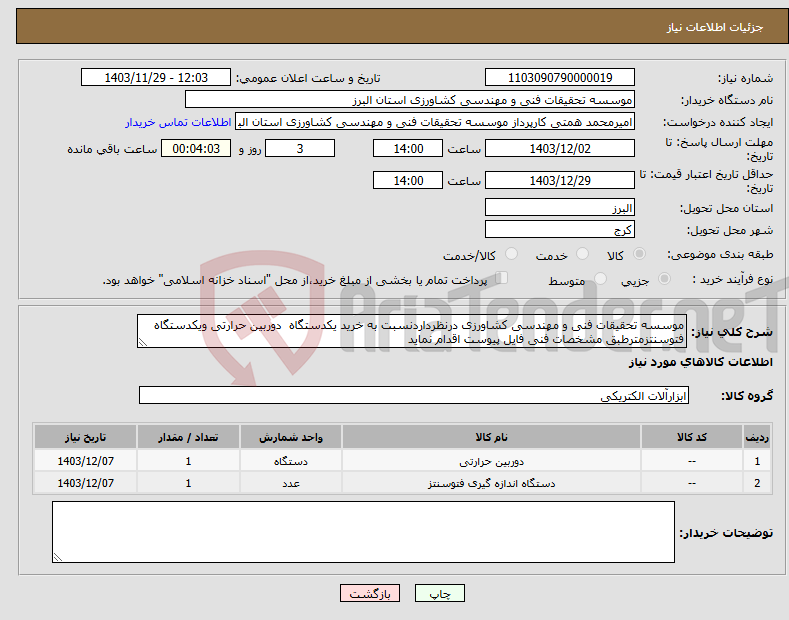Click the date 1403/12/07 in row 2
The height and width of the screenshot is (620, 789).
coord(86,483)
